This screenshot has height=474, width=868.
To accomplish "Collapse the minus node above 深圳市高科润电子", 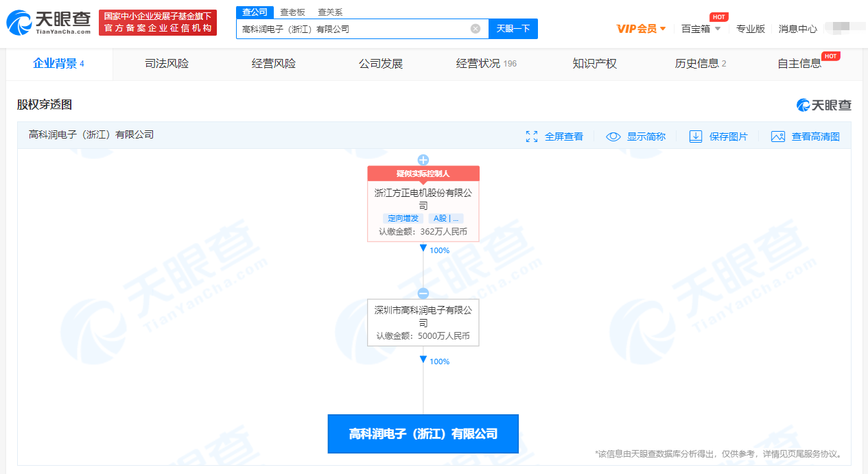I will (x=423, y=293).
